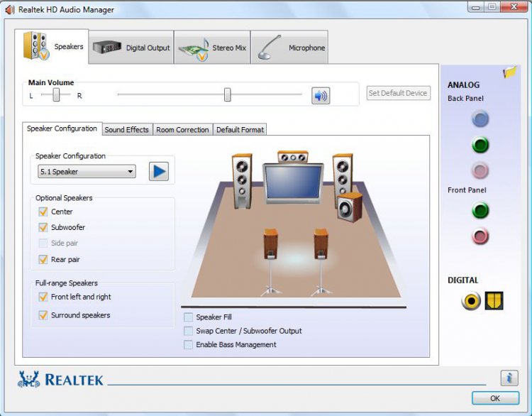Click the round coaxial digital output icon
The image size is (532, 416).
tap(471, 301)
